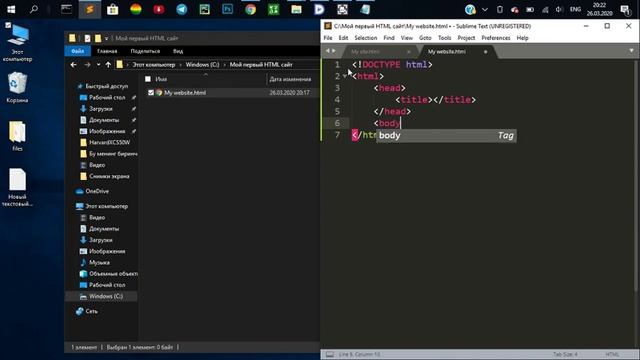Open taskbar search magnifier
Image resolution: width=640 pixels, height=360 pixels.
(x=34, y=9)
